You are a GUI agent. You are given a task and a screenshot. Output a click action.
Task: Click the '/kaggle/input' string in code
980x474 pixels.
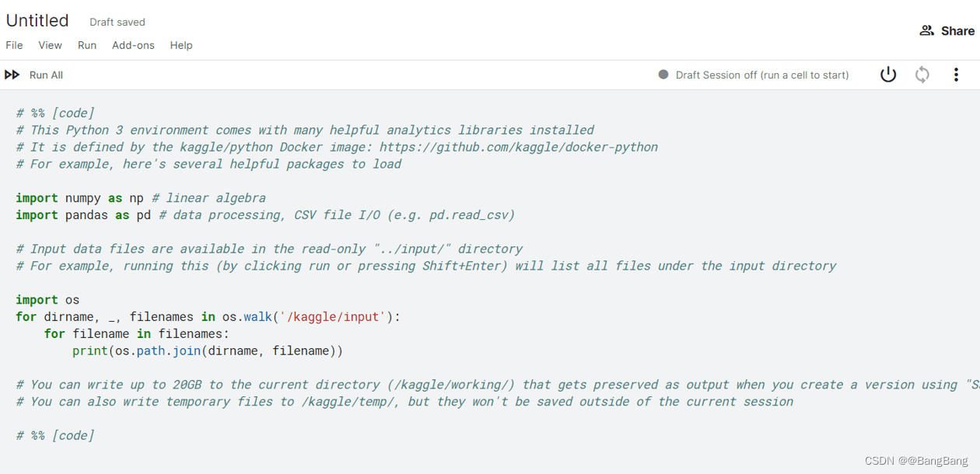click(x=332, y=317)
